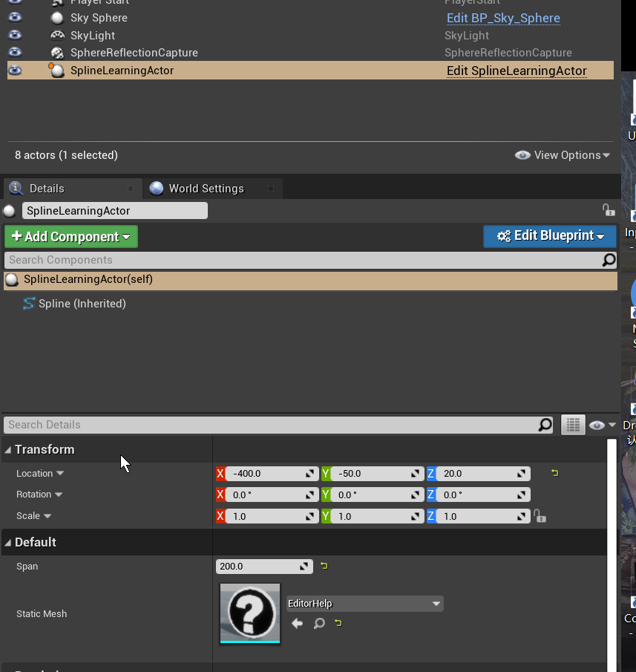Use selected asset arrow for Static Mesh
The width and height of the screenshot is (636, 672).
pyautogui.click(x=297, y=623)
